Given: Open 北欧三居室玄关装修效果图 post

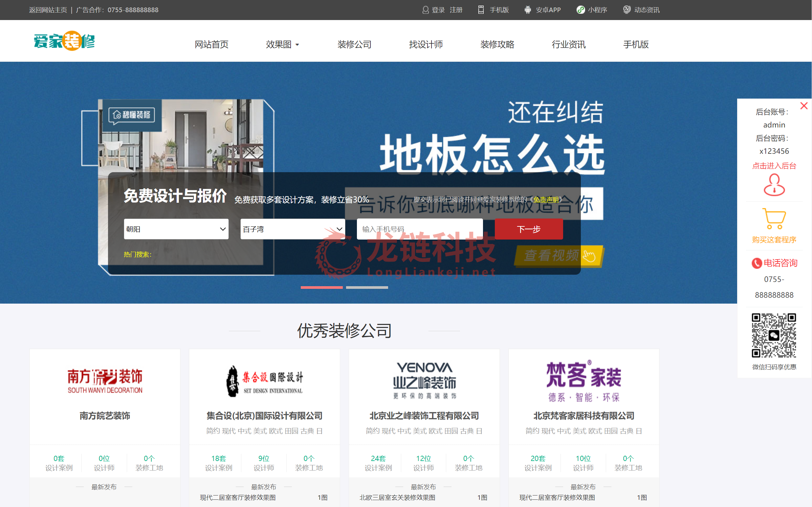Looking at the screenshot, I should (x=397, y=497).
